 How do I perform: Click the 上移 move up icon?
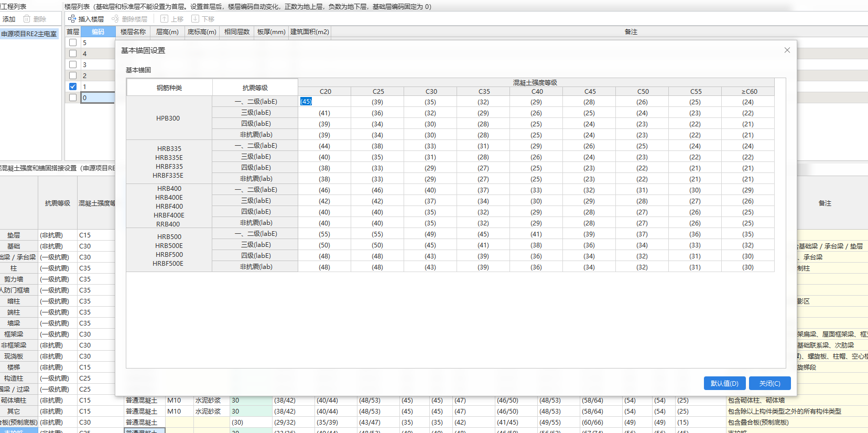tap(164, 19)
